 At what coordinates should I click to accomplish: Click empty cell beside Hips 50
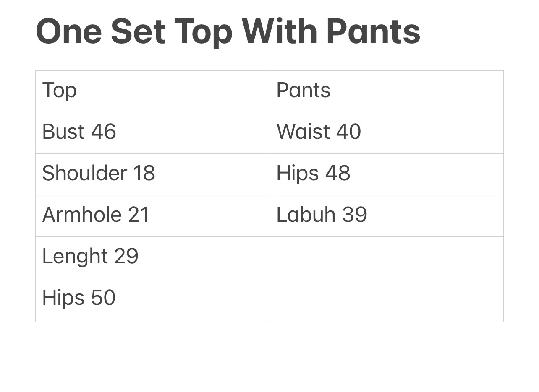click(x=386, y=300)
